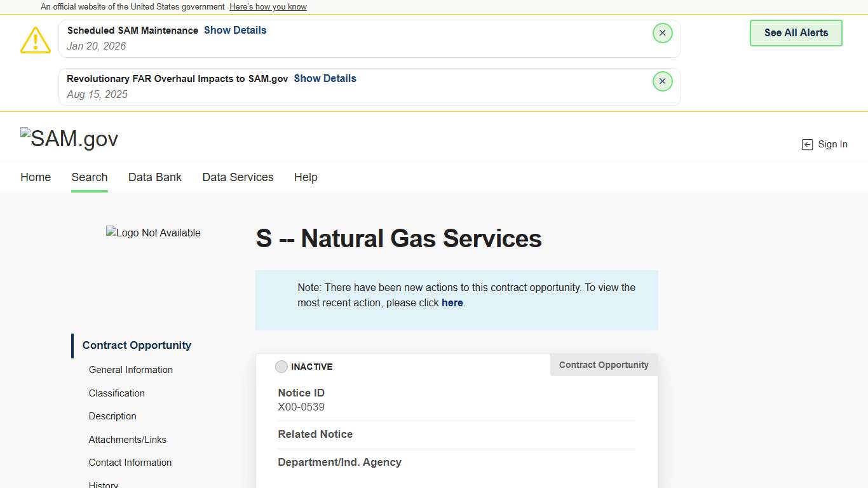Open the Home navigation item

(36, 177)
